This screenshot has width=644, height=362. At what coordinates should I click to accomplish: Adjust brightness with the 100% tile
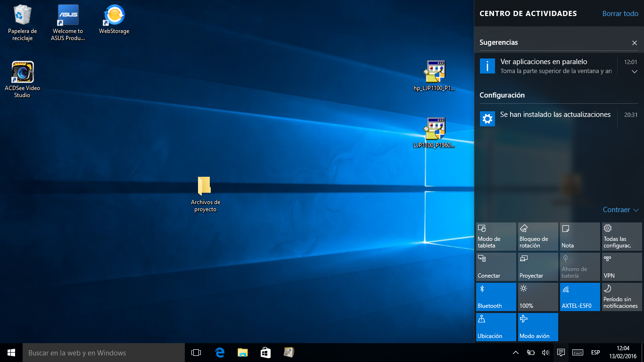(x=538, y=296)
